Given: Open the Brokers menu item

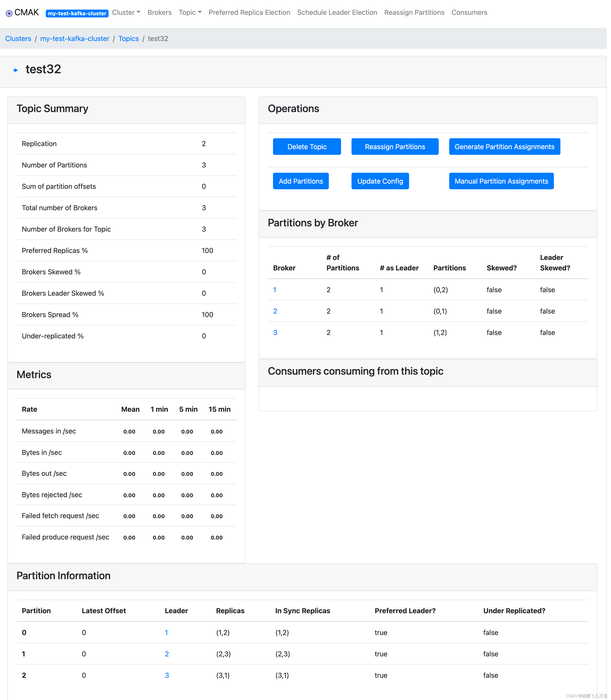Looking at the screenshot, I should tap(159, 13).
